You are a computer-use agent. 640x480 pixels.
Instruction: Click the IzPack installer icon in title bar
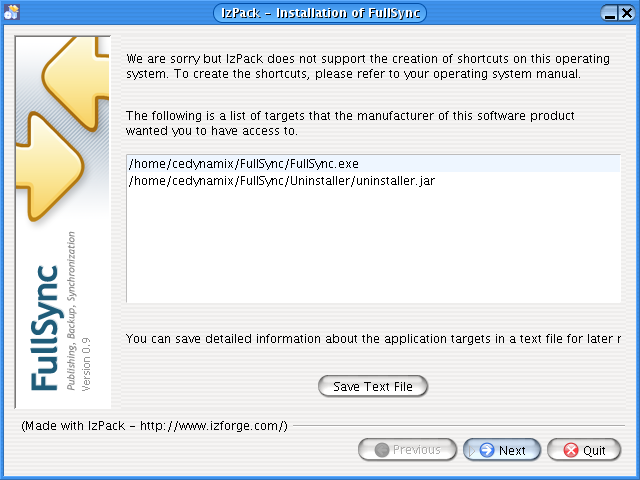tap(11, 12)
